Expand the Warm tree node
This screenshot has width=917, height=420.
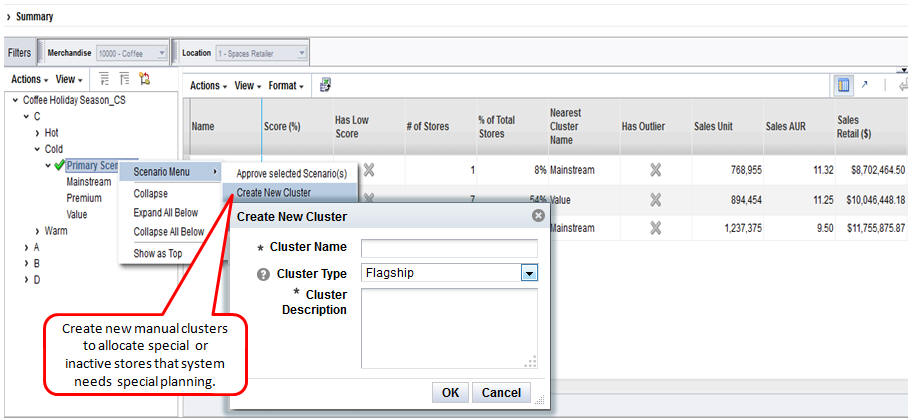(37, 231)
